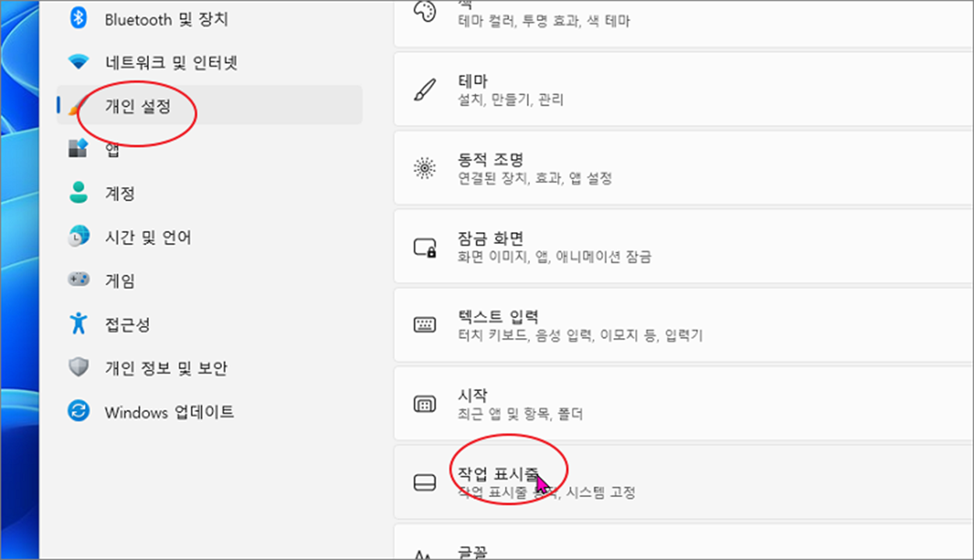Viewport: 974px width, 560px height.
Task: Click the 계정 account person icon
Action: pyautogui.click(x=78, y=192)
